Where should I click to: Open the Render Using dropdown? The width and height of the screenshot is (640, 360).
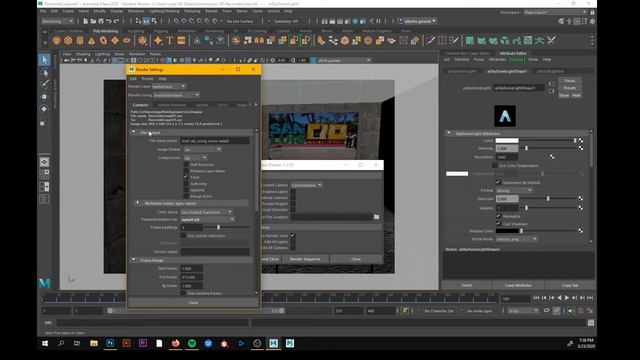(x=176, y=95)
